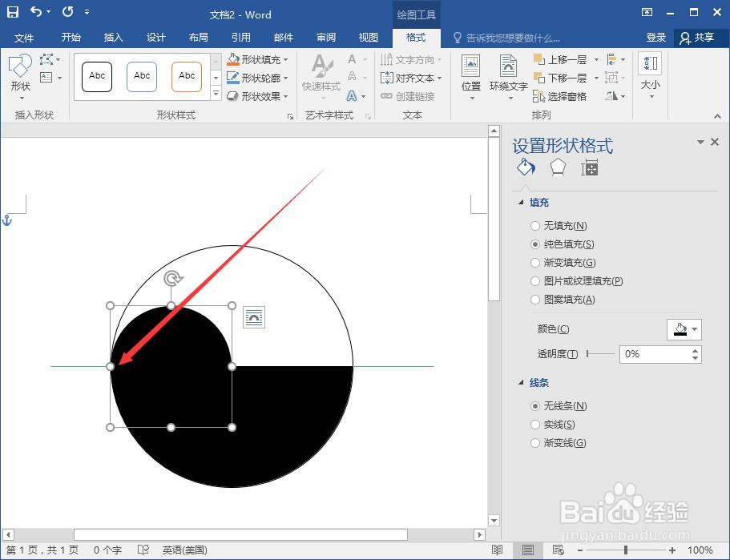The width and height of the screenshot is (730, 560).
Task: Open Shape Effects (形状效果)
Action: point(256,95)
